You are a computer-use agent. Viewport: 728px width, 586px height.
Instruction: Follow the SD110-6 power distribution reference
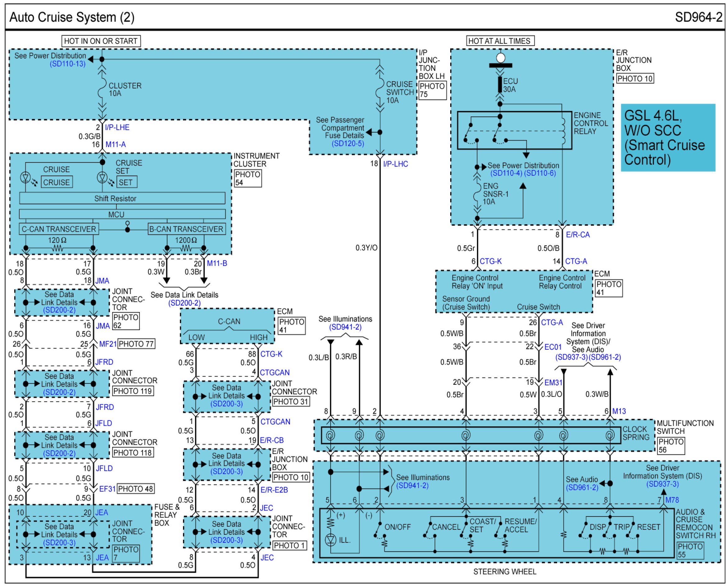540,173
